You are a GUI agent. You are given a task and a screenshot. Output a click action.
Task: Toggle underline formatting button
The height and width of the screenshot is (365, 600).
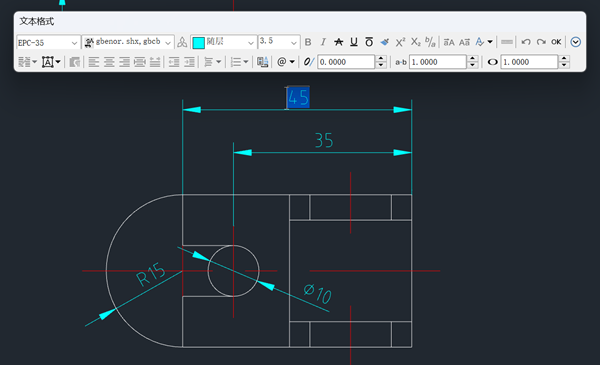pos(354,42)
